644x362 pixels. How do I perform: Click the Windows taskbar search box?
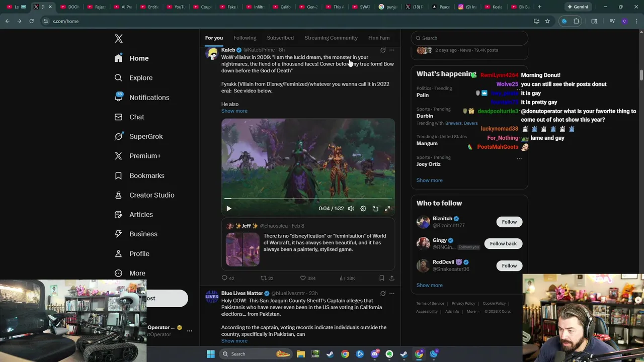(x=256, y=354)
